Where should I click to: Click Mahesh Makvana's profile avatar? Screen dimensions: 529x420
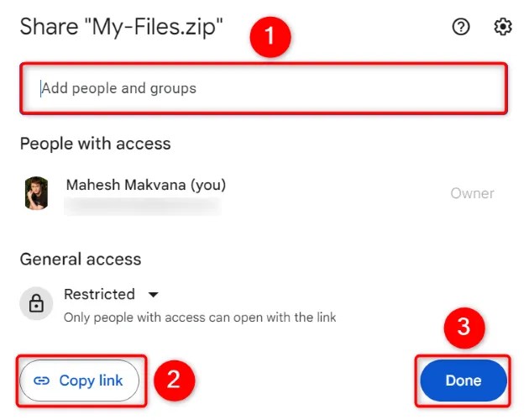[36, 193]
